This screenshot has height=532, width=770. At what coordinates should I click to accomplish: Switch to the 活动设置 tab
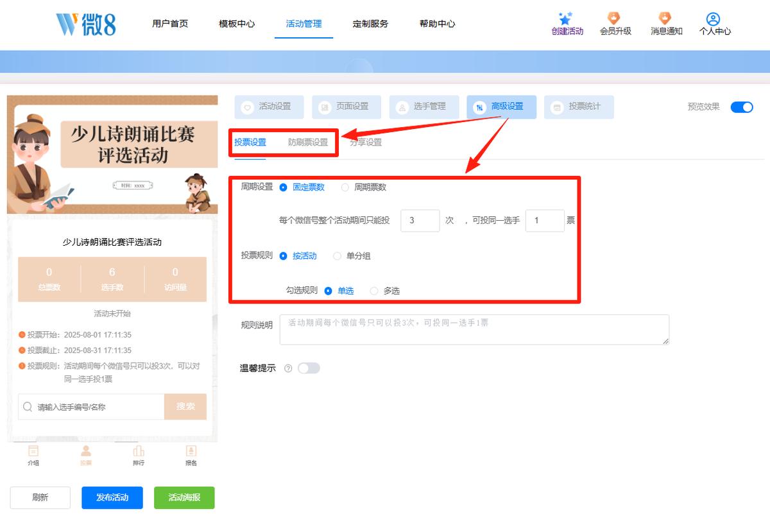coord(269,107)
